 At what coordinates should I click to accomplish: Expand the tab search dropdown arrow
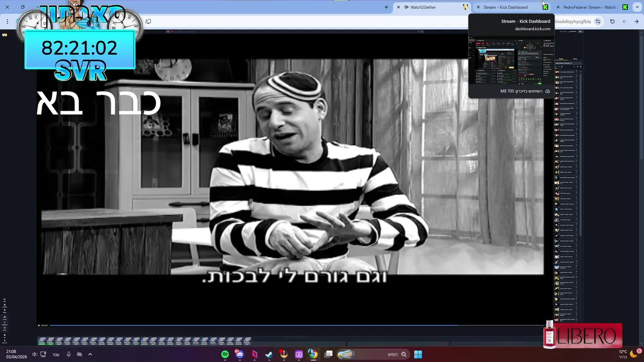(x=637, y=7)
